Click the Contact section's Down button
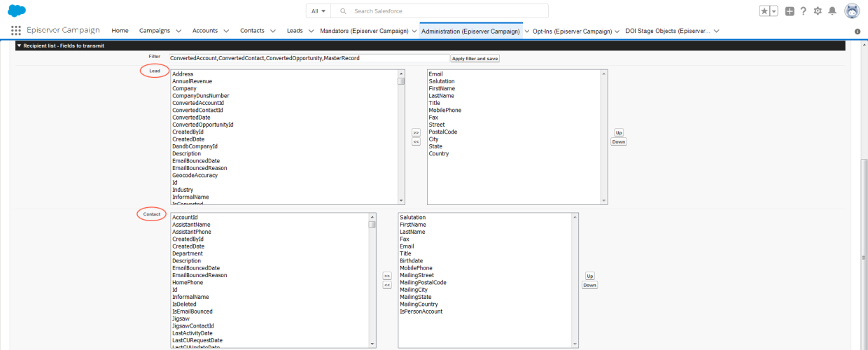 click(589, 285)
